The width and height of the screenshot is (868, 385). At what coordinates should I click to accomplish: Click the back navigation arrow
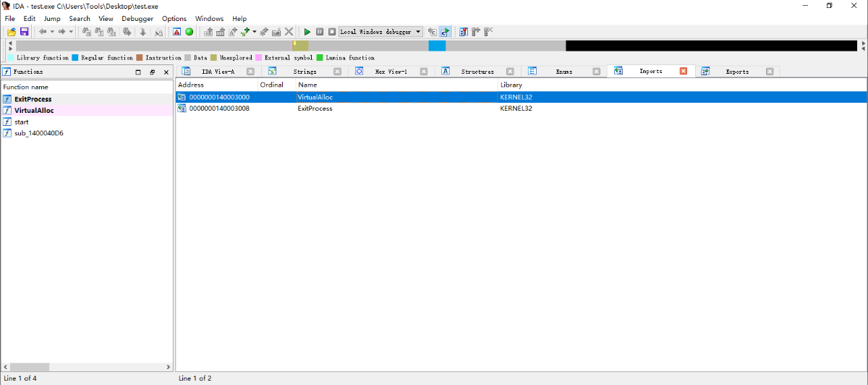coord(43,32)
